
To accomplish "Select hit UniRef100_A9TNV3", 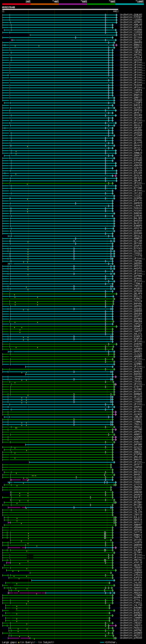I will [x=131, y=22].
